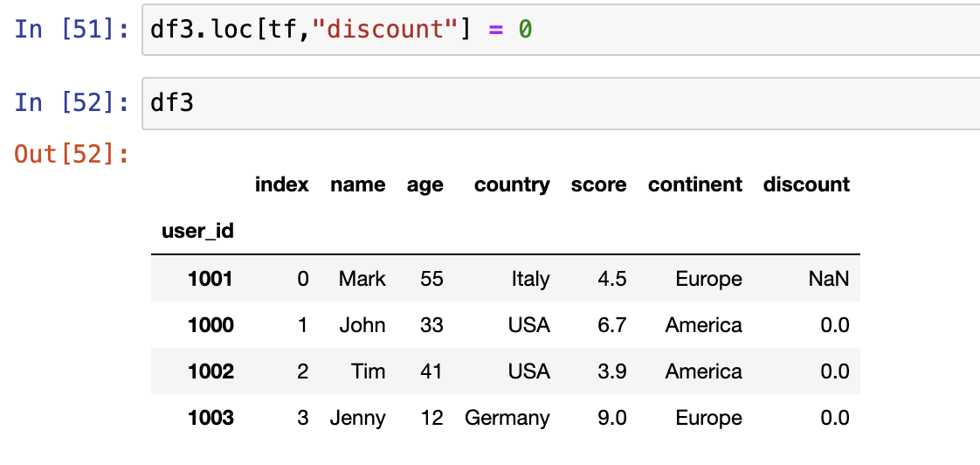The height and width of the screenshot is (465, 980).
Task: Select the In [52] cell prompt
Action: pos(72,103)
